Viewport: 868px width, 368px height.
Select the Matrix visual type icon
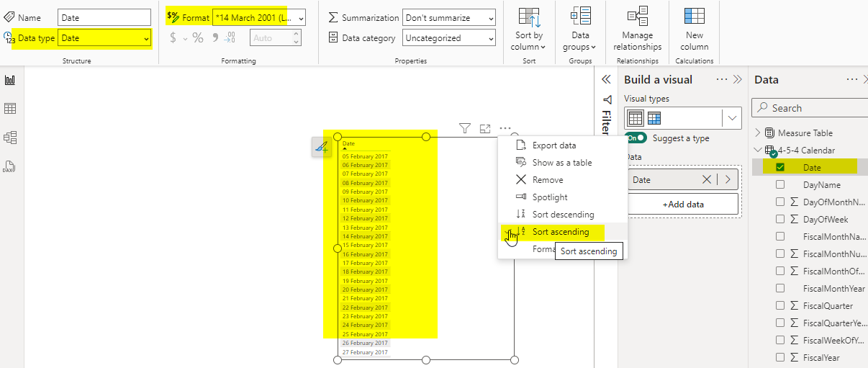[x=654, y=118]
